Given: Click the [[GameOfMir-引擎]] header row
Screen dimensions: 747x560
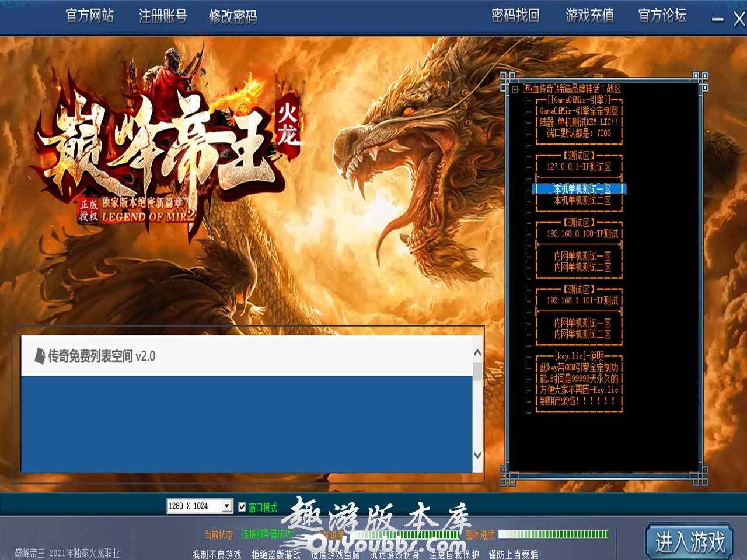Looking at the screenshot, I should [579, 100].
